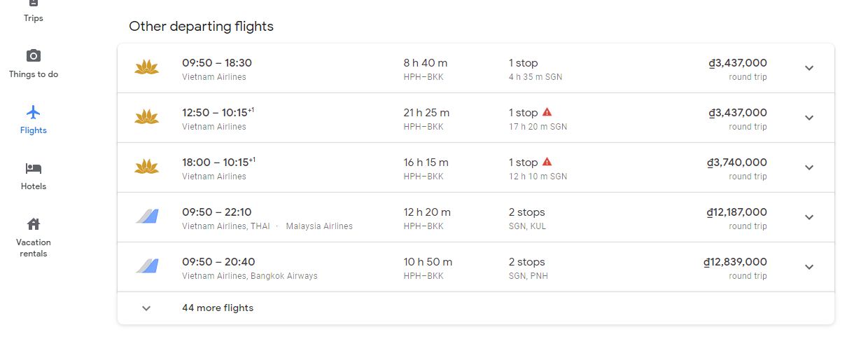Click lotus logo on 18:00 – 10:15 flight
This screenshot has height=337, width=868.
coord(147,167)
